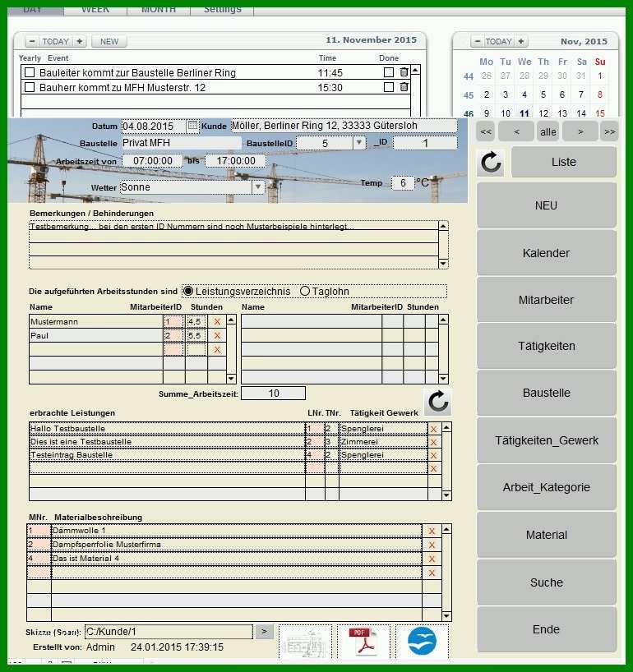Remove the Dies ist eine Testbaustelle entry
The image size is (633, 672).
pyautogui.click(x=433, y=442)
